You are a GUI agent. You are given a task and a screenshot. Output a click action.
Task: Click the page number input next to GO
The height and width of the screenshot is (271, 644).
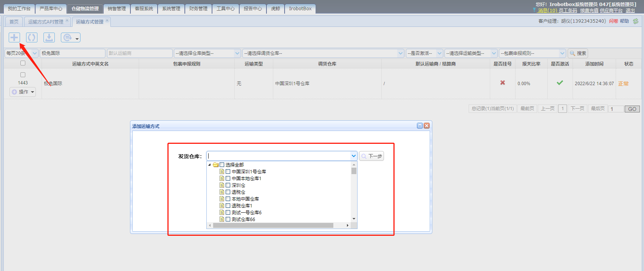616,109
